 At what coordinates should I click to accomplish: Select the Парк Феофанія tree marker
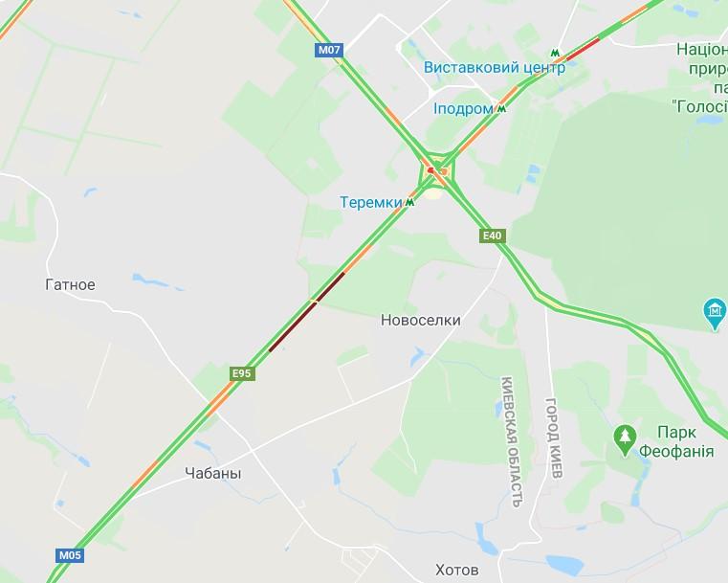tap(625, 440)
